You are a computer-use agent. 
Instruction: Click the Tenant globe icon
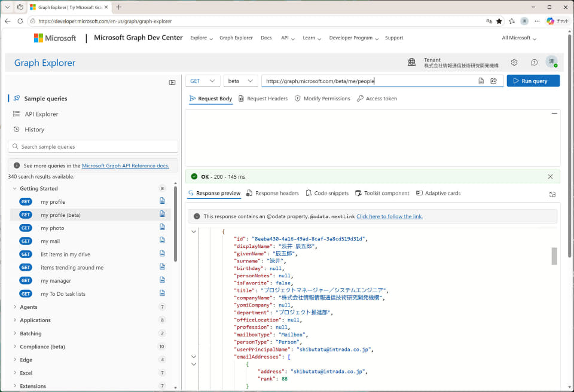click(x=411, y=62)
